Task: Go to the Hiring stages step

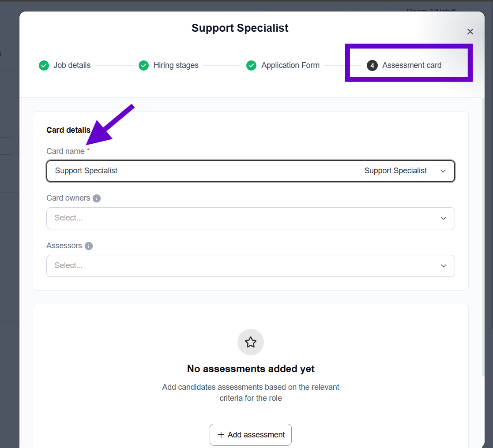Action: coord(176,65)
